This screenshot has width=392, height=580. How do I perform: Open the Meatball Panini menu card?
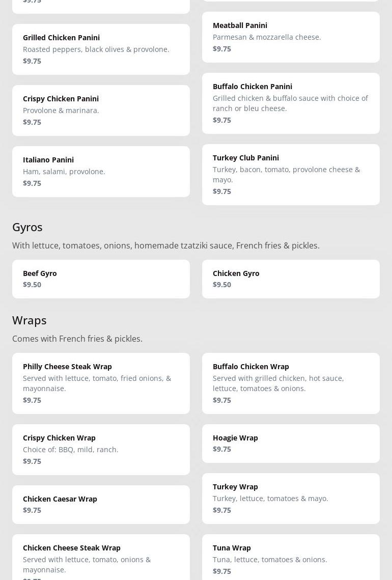click(291, 37)
